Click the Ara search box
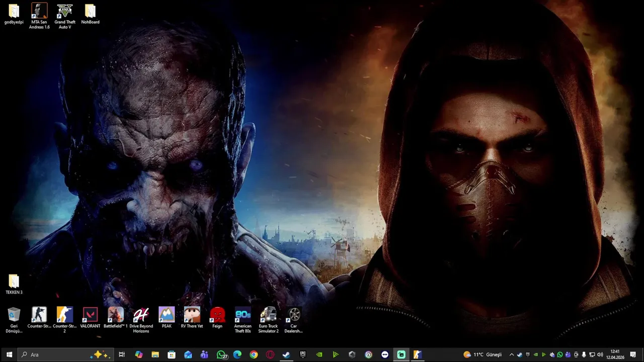This screenshot has height=362, width=644. [x=66, y=354]
